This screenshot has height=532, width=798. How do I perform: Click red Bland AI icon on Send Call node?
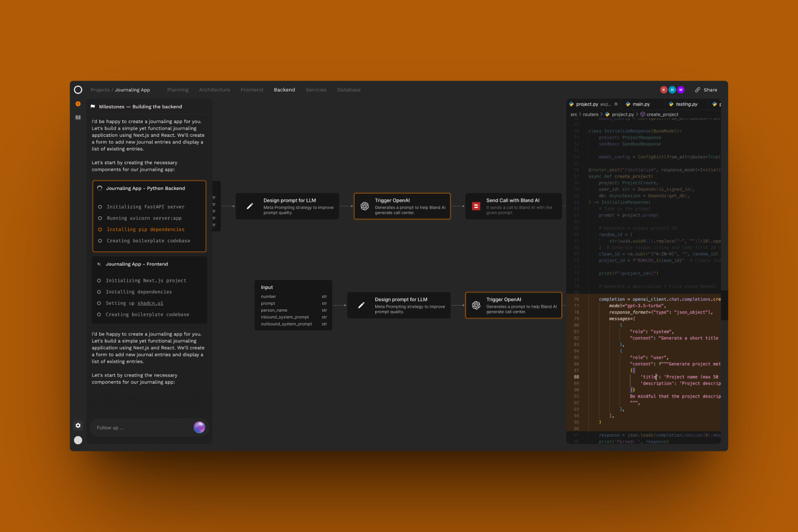click(476, 206)
